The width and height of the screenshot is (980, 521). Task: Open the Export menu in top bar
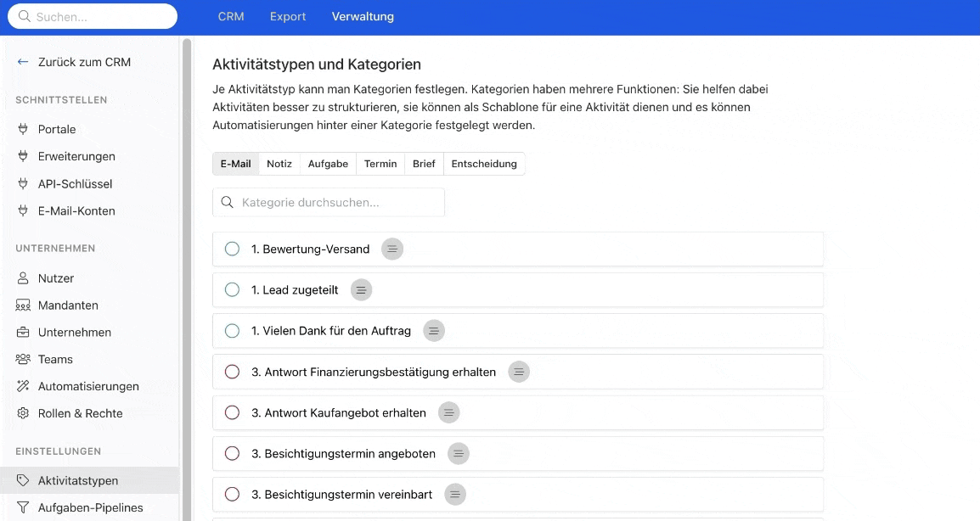pyautogui.click(x=287, y=17)
